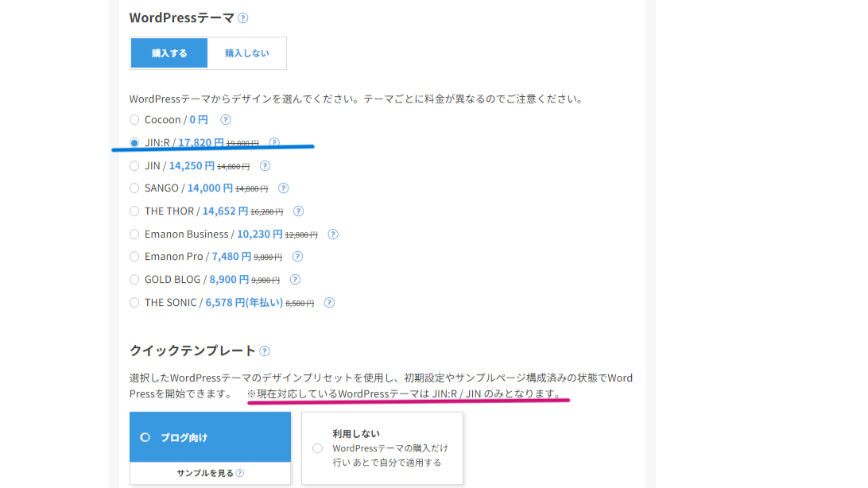Select Emanon Business theme radio button
This screenshot has height=488, width=868.
[x=134, y=234]
